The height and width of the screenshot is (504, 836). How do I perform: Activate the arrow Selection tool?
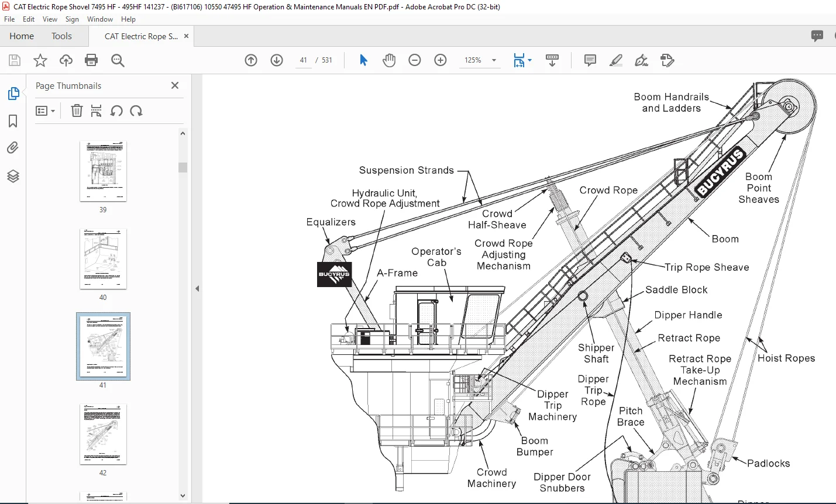point(363,60)
